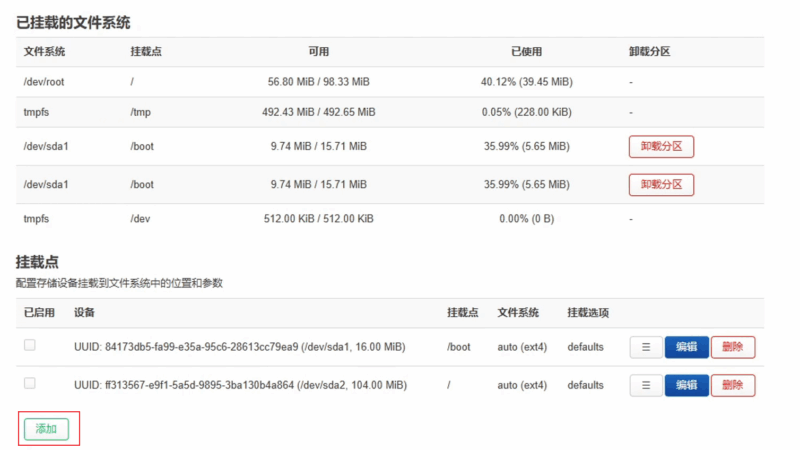Tick the enabled checkbox for /dev/sda2

[30, 383]
